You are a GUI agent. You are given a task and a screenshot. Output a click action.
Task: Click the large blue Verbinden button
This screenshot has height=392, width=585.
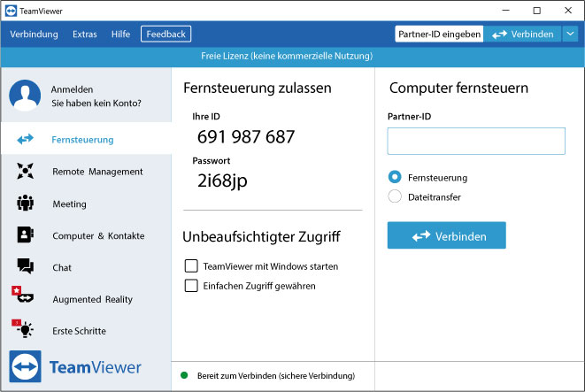point(447,235)
